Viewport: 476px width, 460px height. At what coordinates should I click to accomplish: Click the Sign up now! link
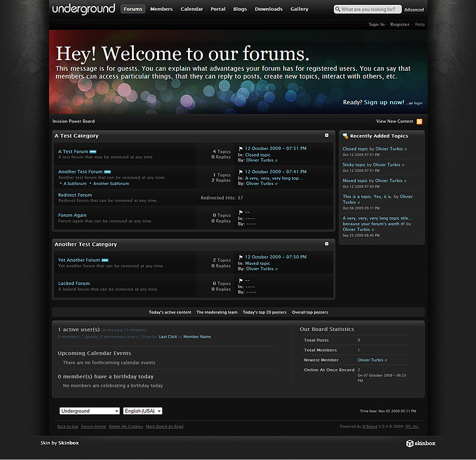384,102
